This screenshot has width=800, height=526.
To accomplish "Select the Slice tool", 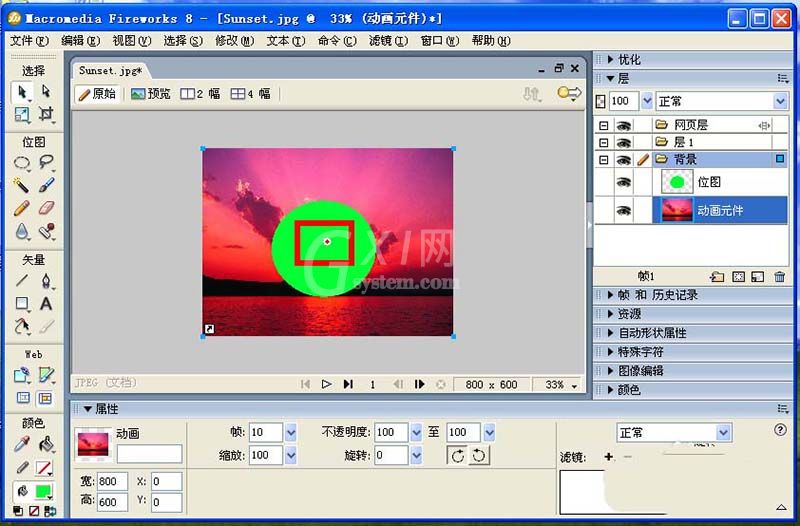I will coord(46,375).
